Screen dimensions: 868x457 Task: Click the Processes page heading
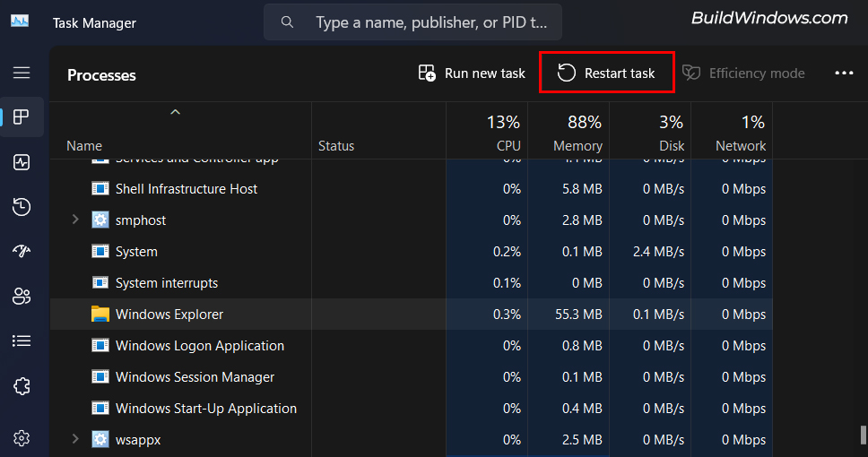point(101,75)
